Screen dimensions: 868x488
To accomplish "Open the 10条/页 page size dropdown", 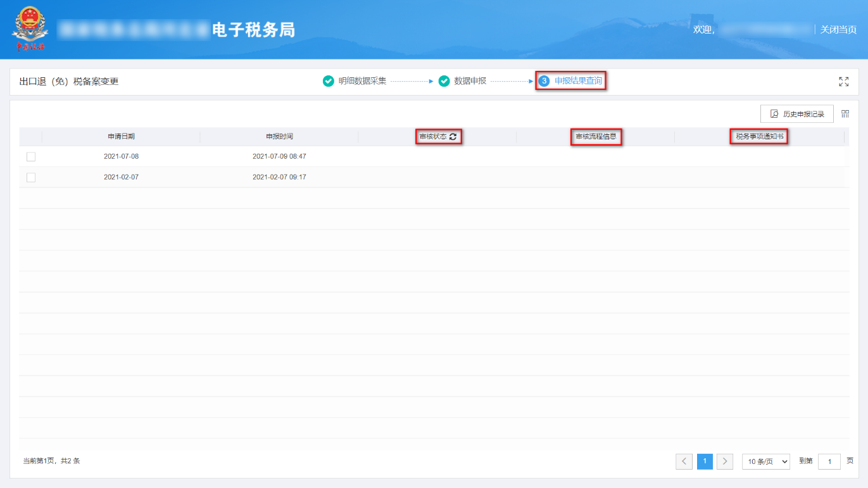I will 765,461.
